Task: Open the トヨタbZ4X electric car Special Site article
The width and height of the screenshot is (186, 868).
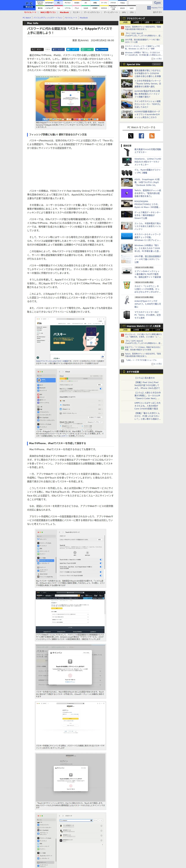Action: coord(147,73)
